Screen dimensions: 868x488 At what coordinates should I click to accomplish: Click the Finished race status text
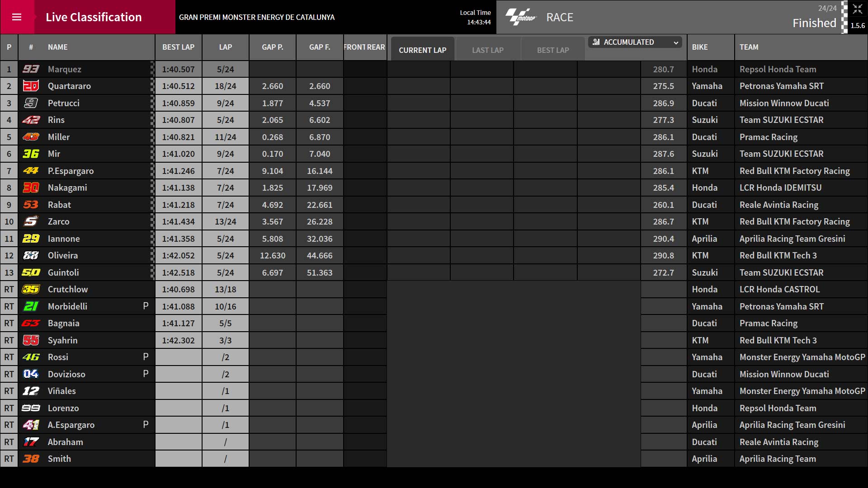pos(814,23)
